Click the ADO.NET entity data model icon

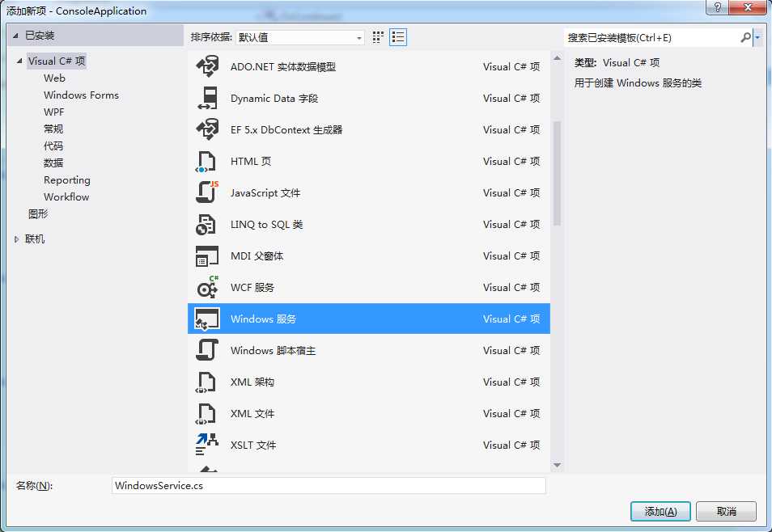(207, 66)
